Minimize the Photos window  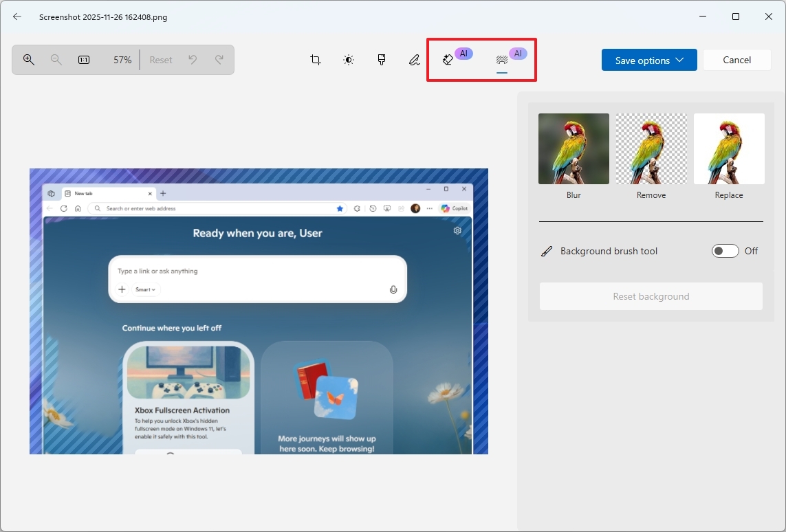click(x=702, y=16)
